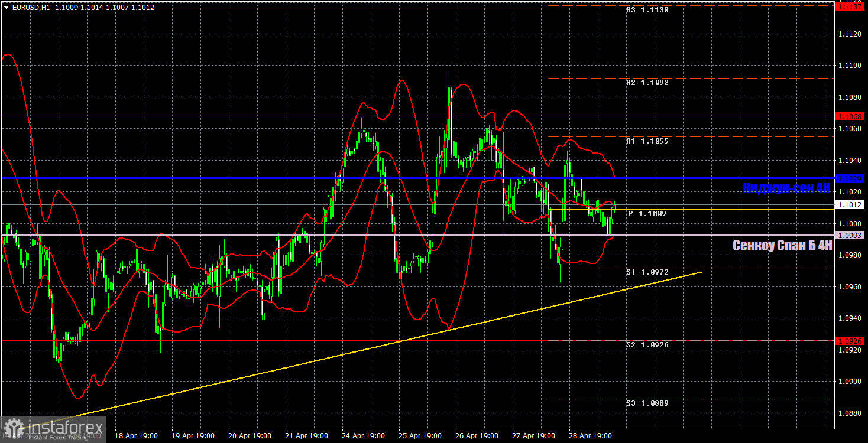Click the S2 1.0926 pivot label

click(x=647, y=344)
